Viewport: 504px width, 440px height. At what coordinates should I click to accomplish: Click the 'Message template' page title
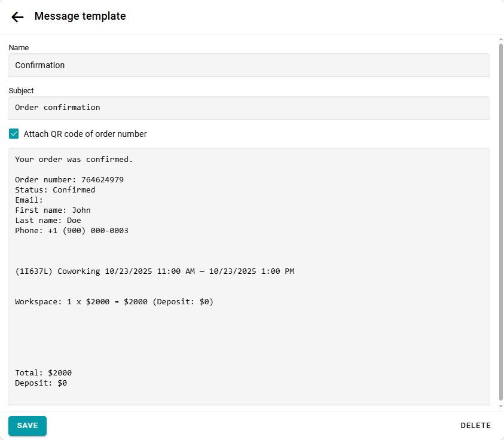pos(80,16)
